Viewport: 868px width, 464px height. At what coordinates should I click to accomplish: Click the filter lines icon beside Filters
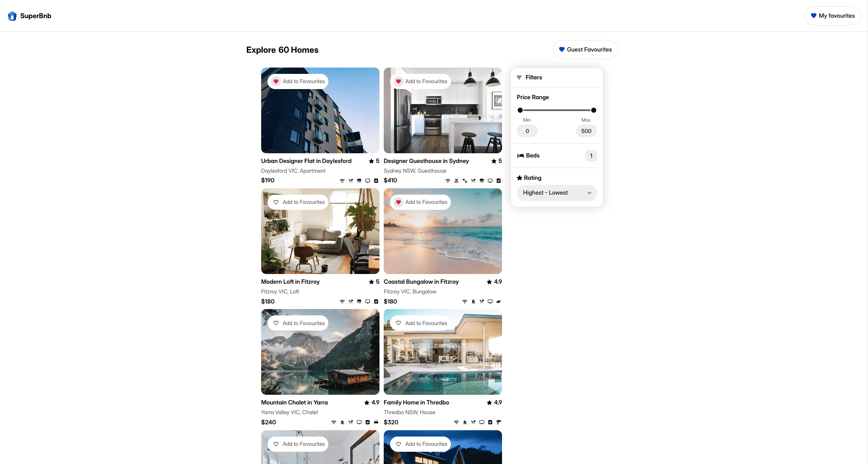pos(519,78)
